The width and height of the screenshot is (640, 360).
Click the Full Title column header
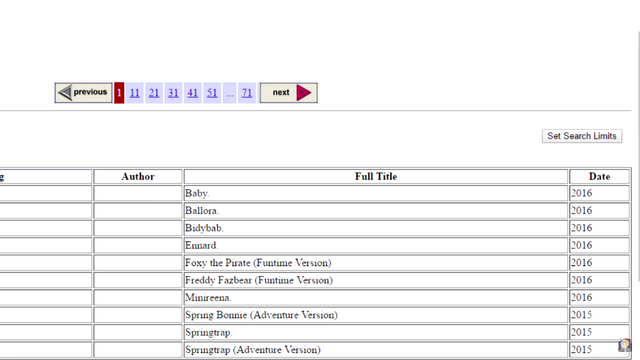tap(376, 176)
